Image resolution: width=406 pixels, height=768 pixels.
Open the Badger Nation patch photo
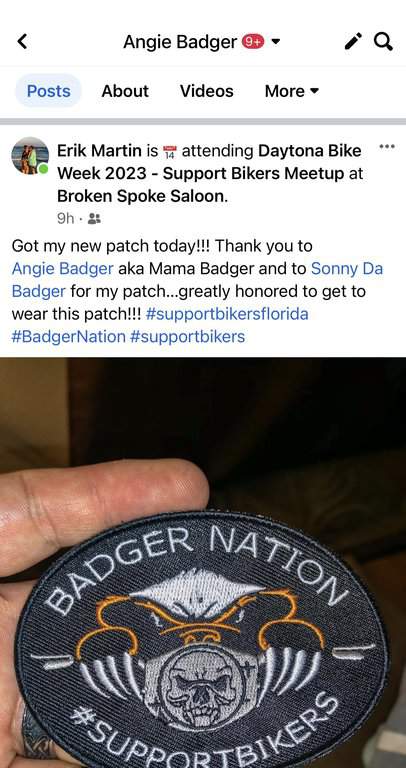click(203, 562)
